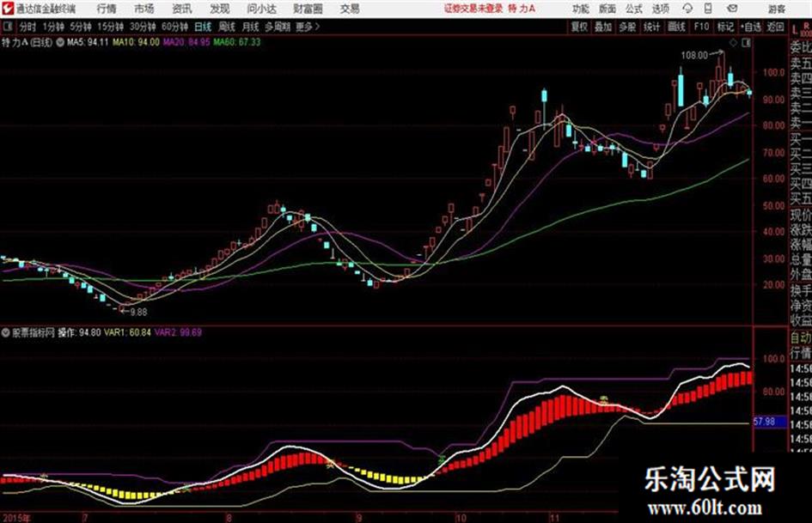This screenshot has height=523, width=812.
Task: Click the 画线 drawing button
Action: click(x=676, y=27)
